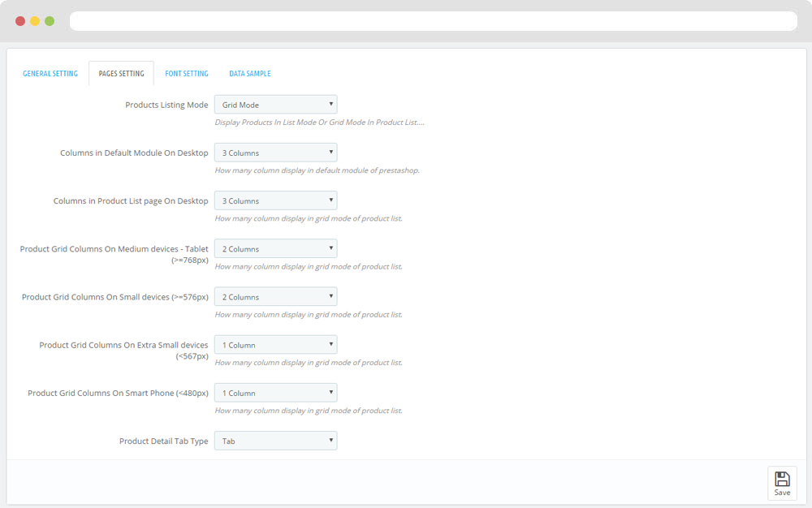Click the 'Products Listing Mode' field label
The height and width of the screenshot is (508, 812).
166,105
